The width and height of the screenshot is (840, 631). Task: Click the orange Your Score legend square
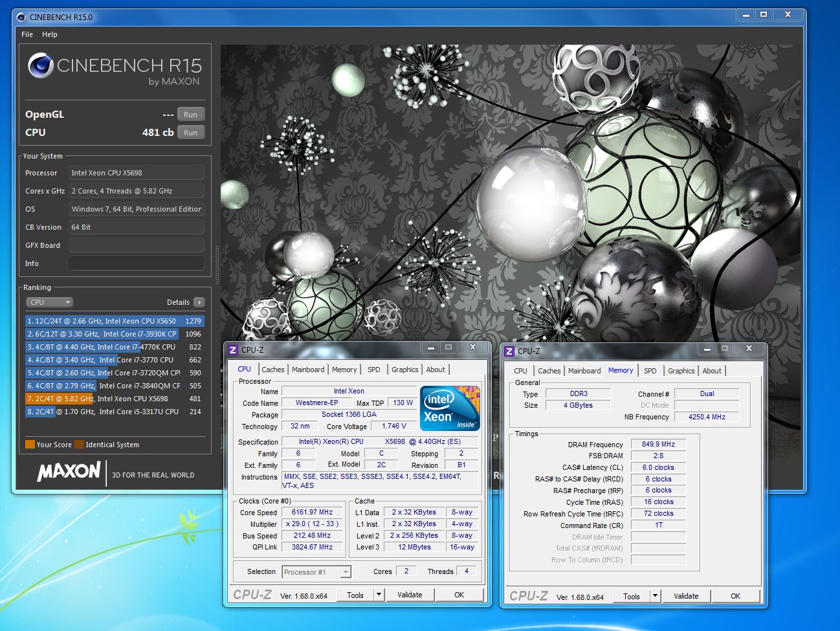30,445
